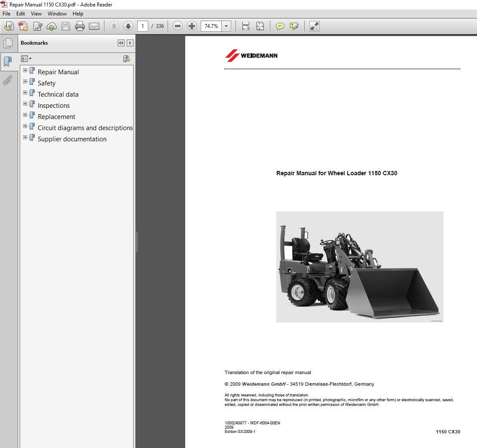Enable fit to window width scrolling
Viewport: 477px width, 448px height.
pos(246,27)
